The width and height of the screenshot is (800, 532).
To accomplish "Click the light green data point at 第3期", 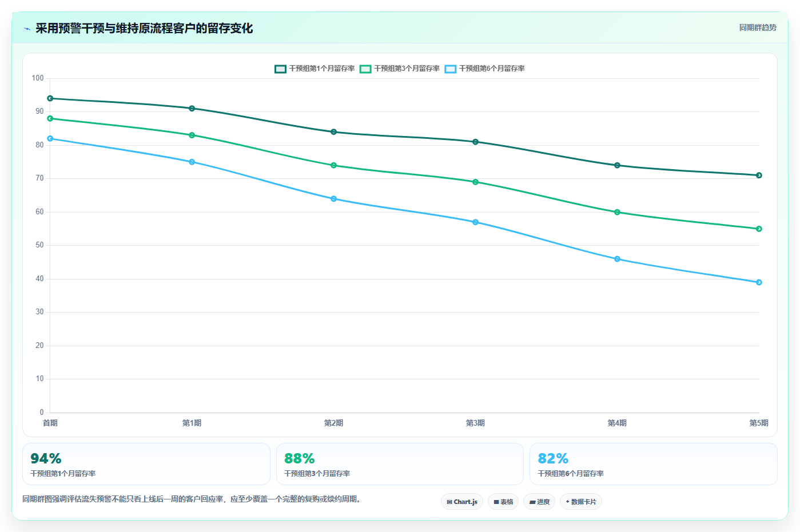I will pos(476,182).
